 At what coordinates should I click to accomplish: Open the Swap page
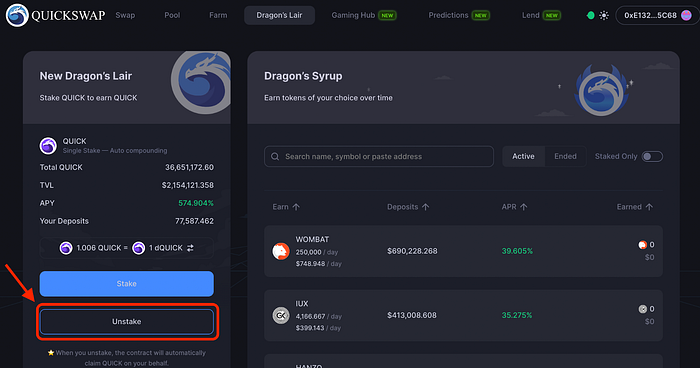125,15
